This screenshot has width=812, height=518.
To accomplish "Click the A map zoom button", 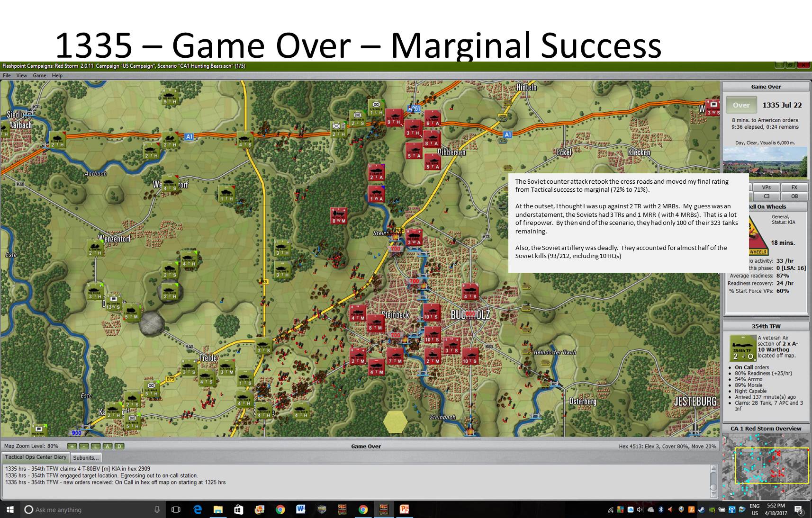I will pos(108,446).
